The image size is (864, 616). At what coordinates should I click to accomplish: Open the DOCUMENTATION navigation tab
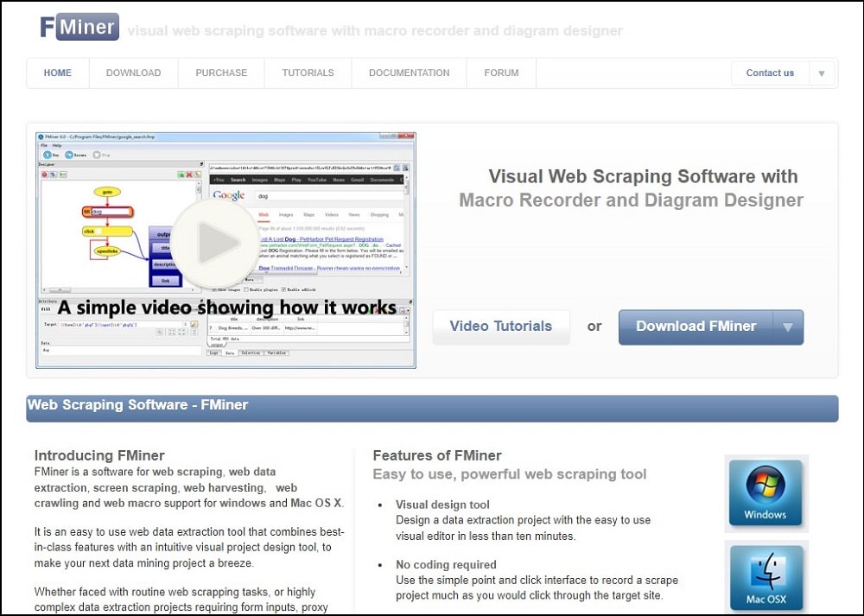410,73
